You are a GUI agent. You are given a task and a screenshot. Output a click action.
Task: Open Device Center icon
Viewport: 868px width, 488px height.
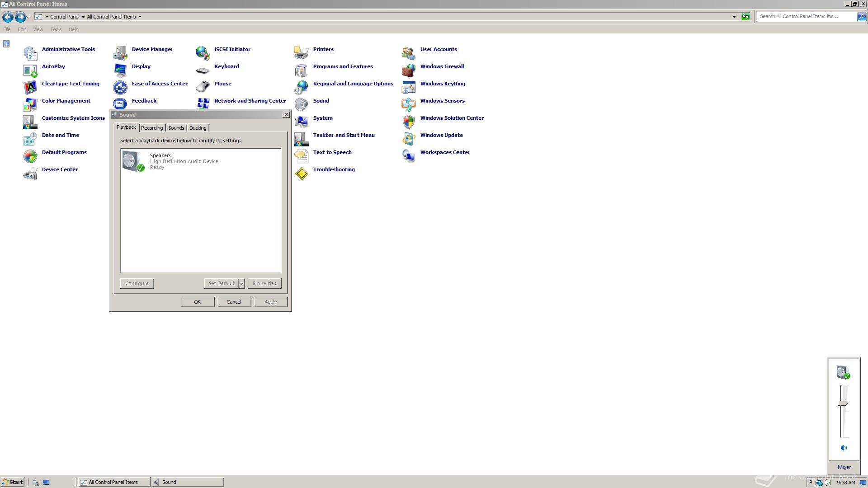(x=30, y=174)
